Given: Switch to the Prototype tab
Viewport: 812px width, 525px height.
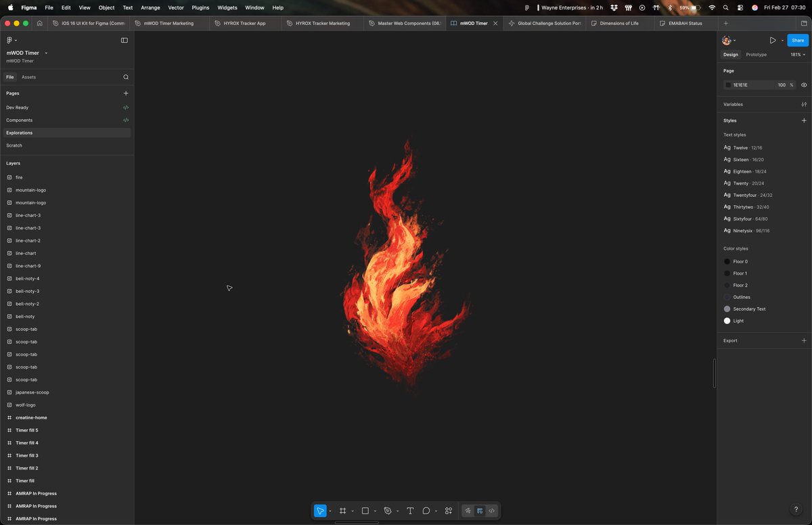Looking at the screenshot, I should click(756, 54).
